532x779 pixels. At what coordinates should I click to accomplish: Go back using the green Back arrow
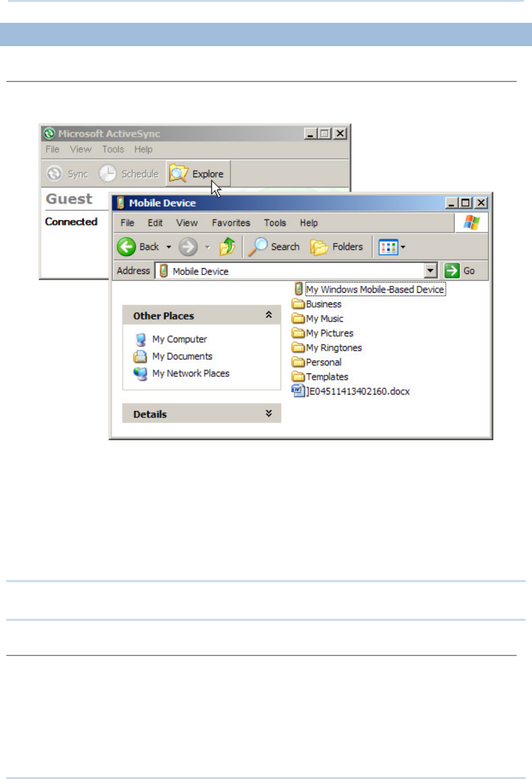click(x=126, y=247)
